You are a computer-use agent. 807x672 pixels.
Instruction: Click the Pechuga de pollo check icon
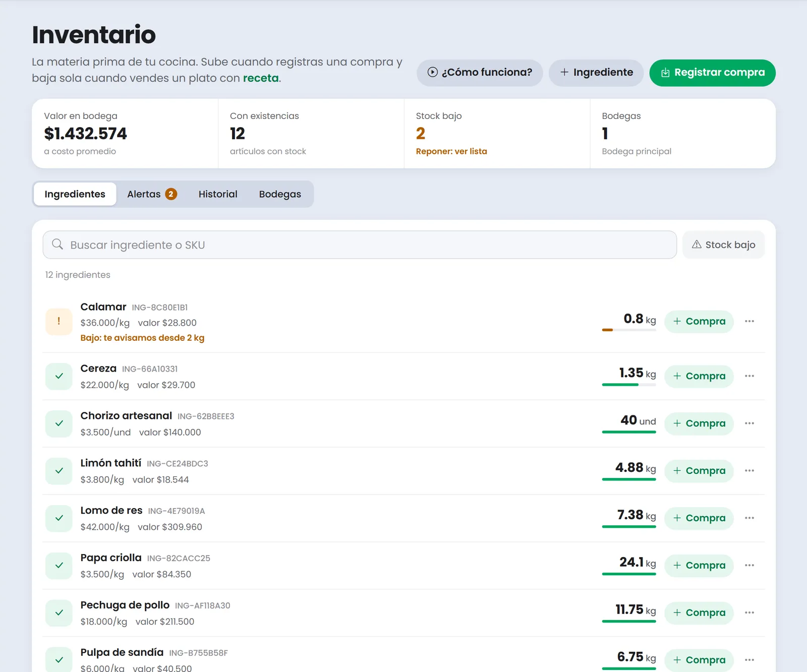point(59,613)
